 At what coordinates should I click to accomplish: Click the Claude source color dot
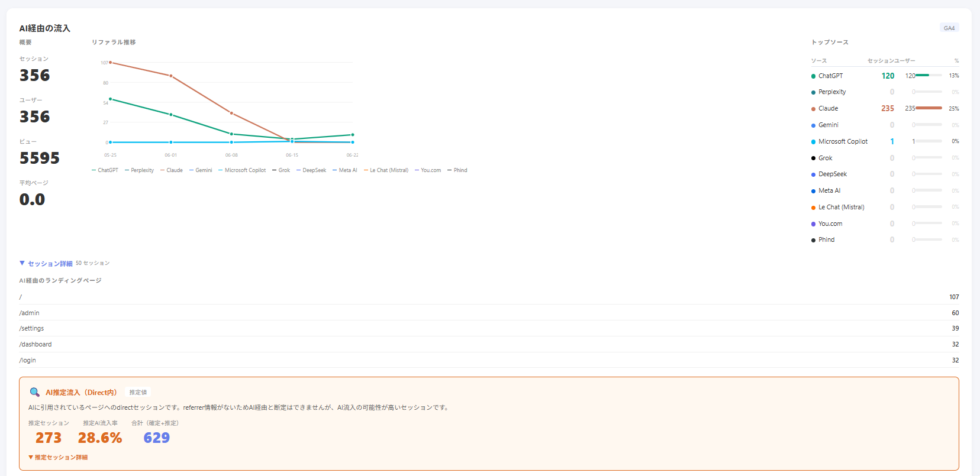(x=813, y=109)
